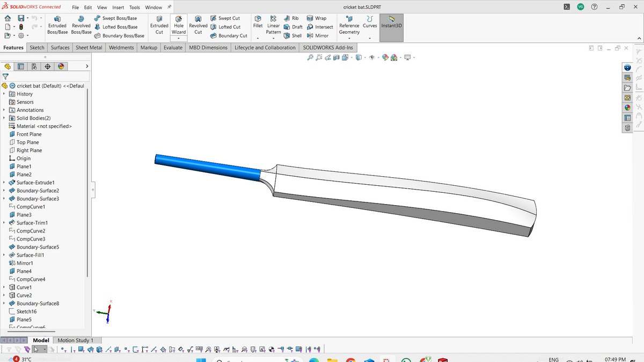Use the Mirror feature tool
Viewport: 644px width, 362px height.
pyautogui.click(x=318, y=36)
